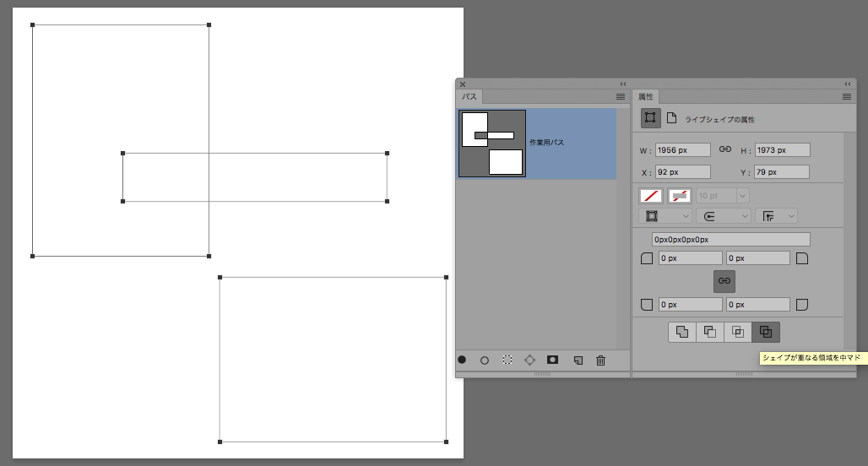Create new path icon
This screenshot has height=466, width=868.
(x=578, y=360)
